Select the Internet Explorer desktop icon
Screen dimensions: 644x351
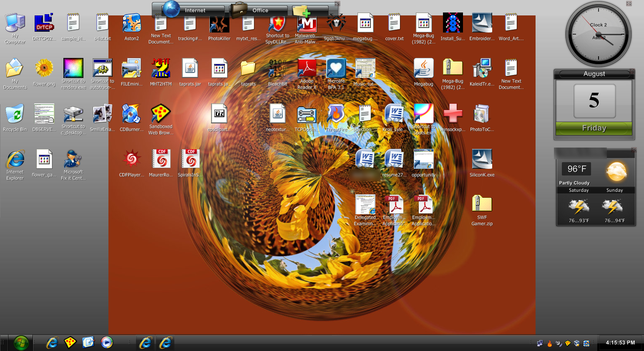click(15, 165)
